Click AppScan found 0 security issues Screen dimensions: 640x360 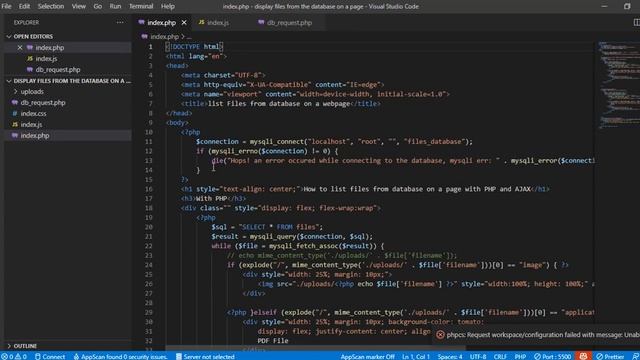[x=120, y=356]
